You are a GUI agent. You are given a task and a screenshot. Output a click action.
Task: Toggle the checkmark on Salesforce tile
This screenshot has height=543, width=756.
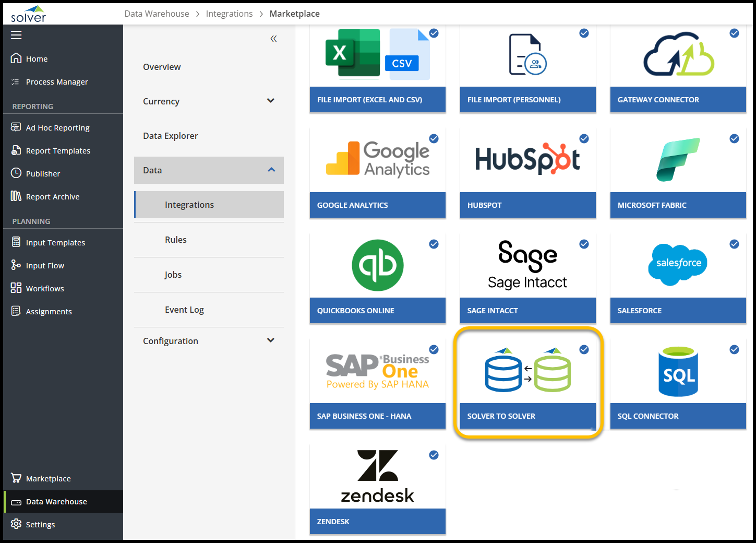click(x=734, y=244)
